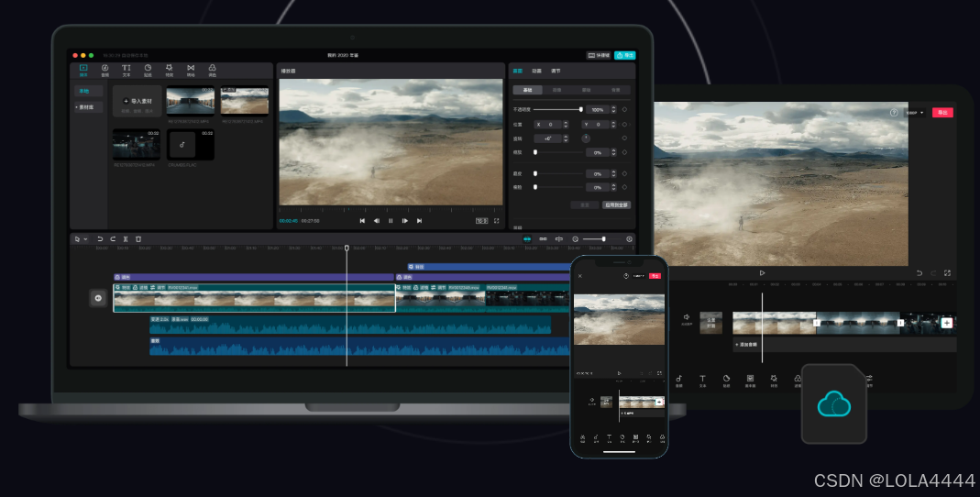This screenshot has height=497, width=980.
Task: Open the Transitions (转场) bowtie icon
Action: [191, 70]
